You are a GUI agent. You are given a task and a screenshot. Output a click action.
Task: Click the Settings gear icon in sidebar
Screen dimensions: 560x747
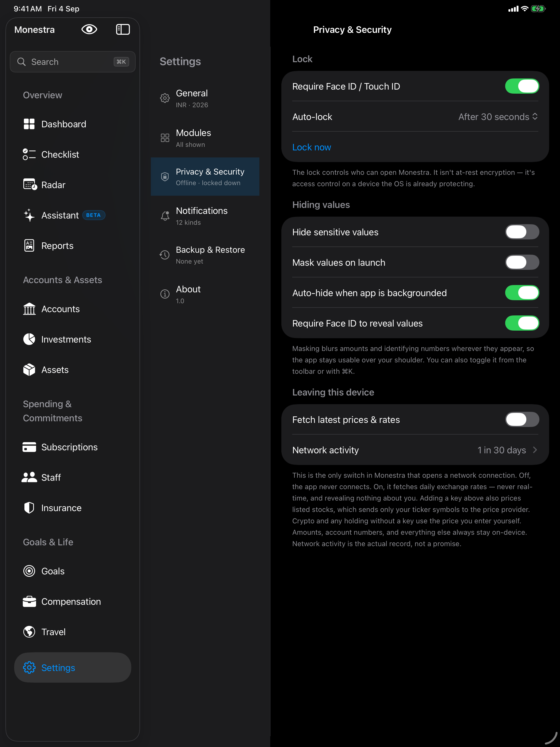29,667
